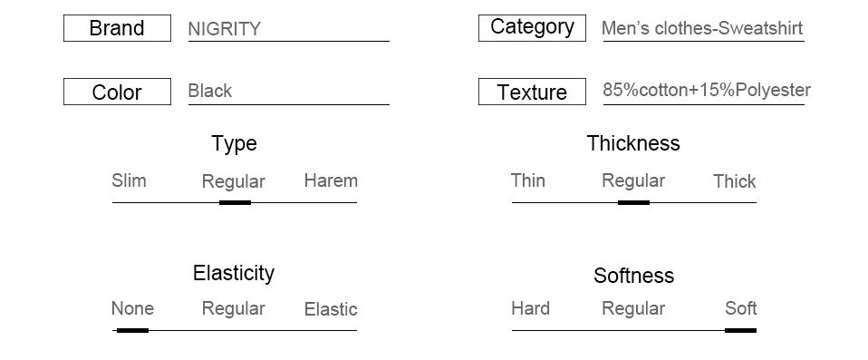Image resolution: width=868 pixels, height=360 pixels.
Task: Click the Type slider marker
Action: pos(236,203)
